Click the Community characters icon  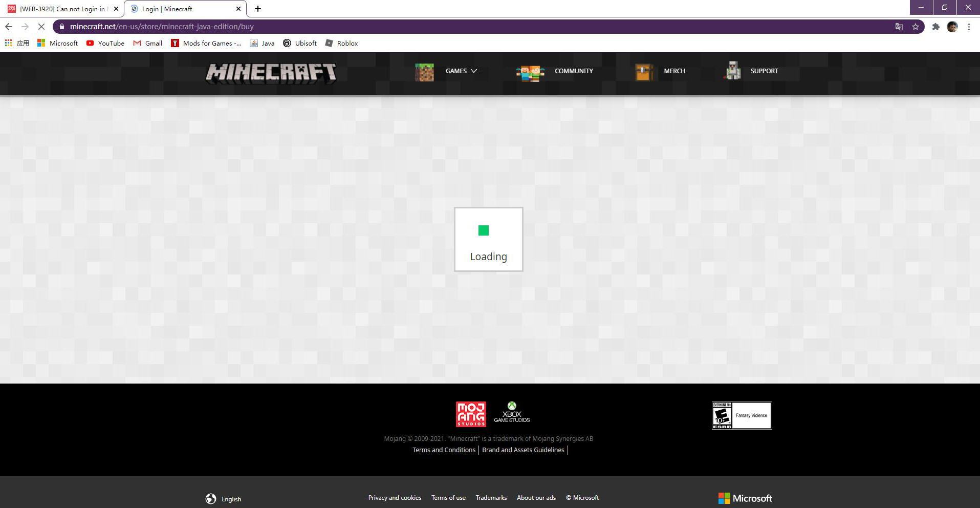coord(530,73)
